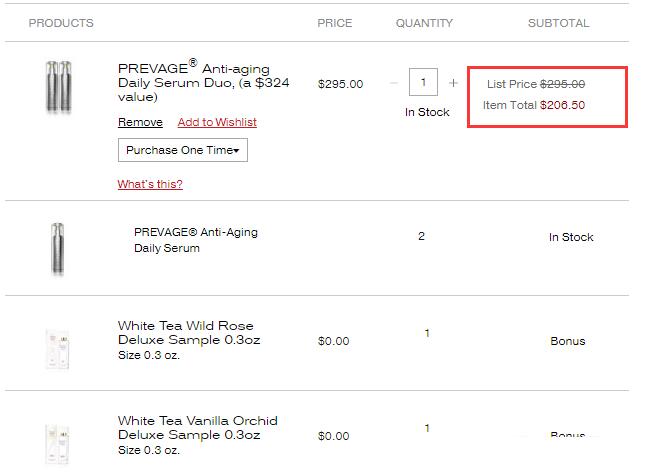This screenshot has width=655, height=475.
Task: Open PREVAGE Anti-aging Daily Serum Duo title
Action: (x=203, y=81)
